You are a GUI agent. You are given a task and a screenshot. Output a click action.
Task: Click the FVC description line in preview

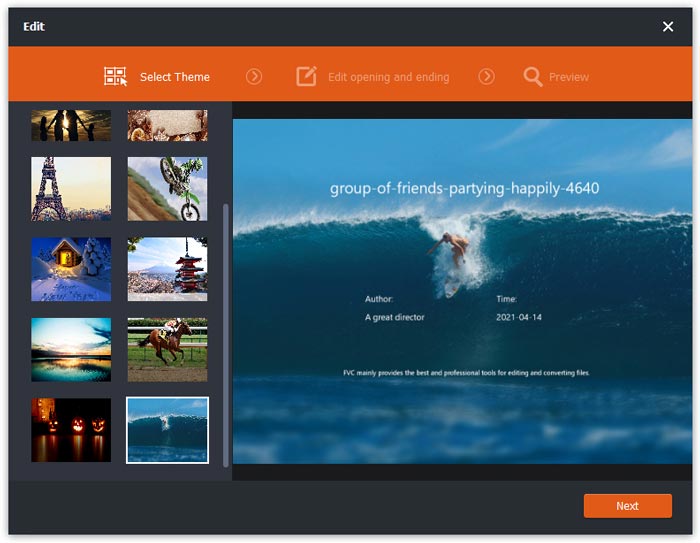[466, 372]
